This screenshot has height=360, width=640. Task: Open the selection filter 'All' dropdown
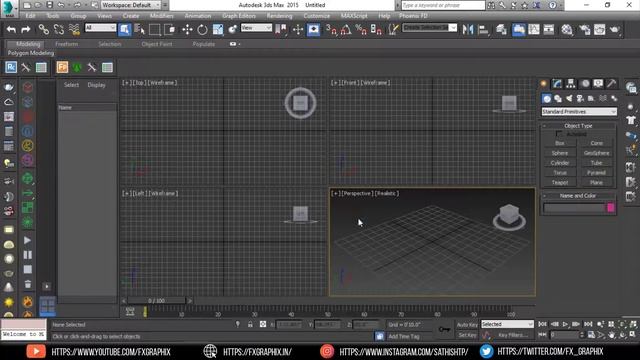click(100, 28)
